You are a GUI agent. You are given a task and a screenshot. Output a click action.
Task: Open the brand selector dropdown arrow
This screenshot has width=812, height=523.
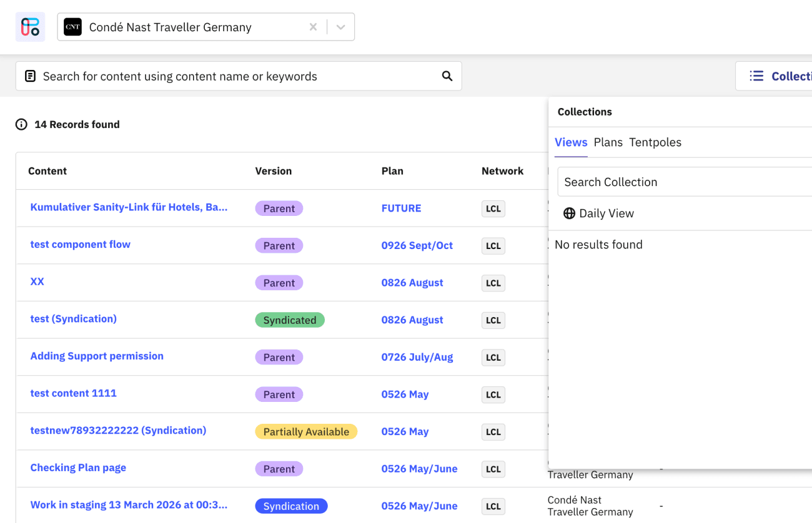(340, 27)
